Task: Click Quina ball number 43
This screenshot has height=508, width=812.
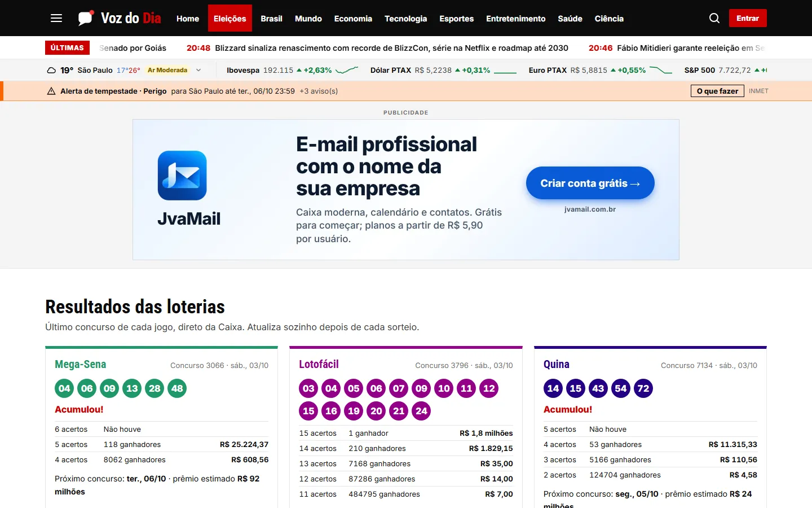Action: tap(598, 388)
